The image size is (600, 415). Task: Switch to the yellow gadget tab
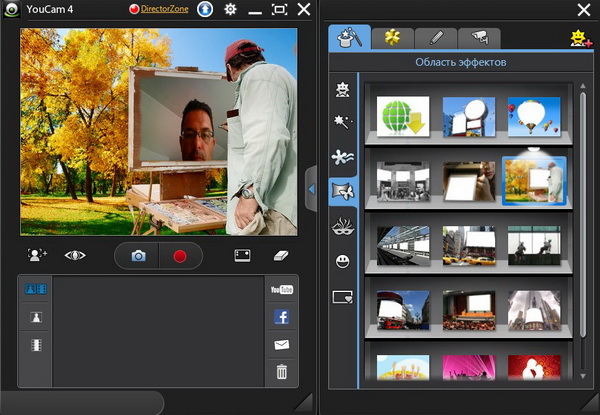[393, 38]
